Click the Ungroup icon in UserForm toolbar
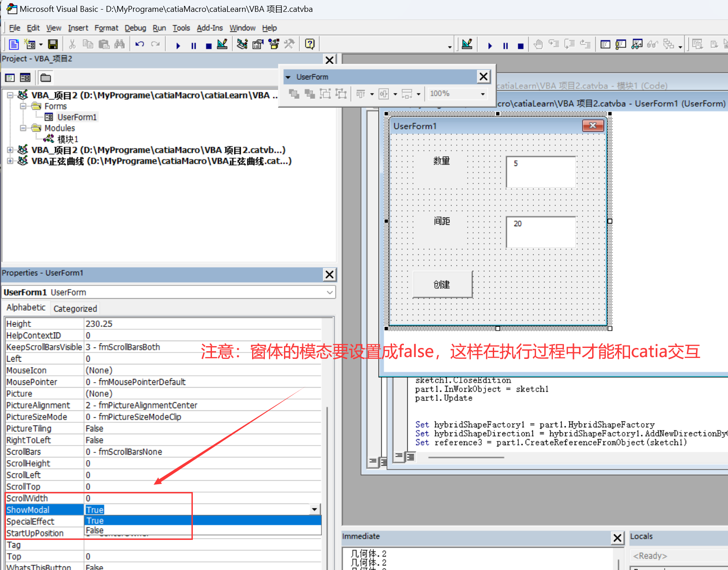Image resolution: width=728 pixels, height=570 pixels. (341, 94)
